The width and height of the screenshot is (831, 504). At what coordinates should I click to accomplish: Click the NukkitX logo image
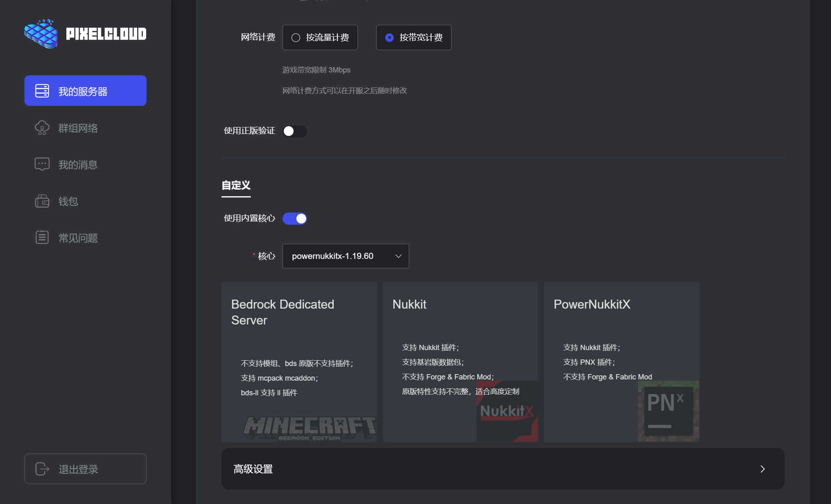click(x=507, y=411)
